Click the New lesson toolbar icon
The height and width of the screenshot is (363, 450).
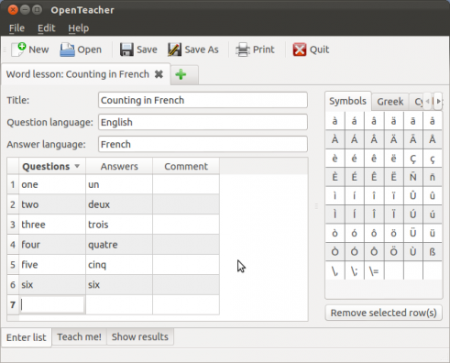click(x=18, y=50)
